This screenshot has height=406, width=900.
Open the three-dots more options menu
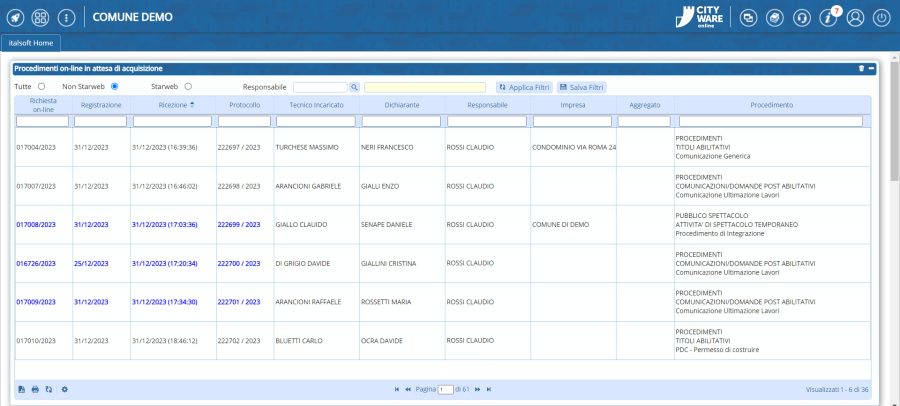66,17
